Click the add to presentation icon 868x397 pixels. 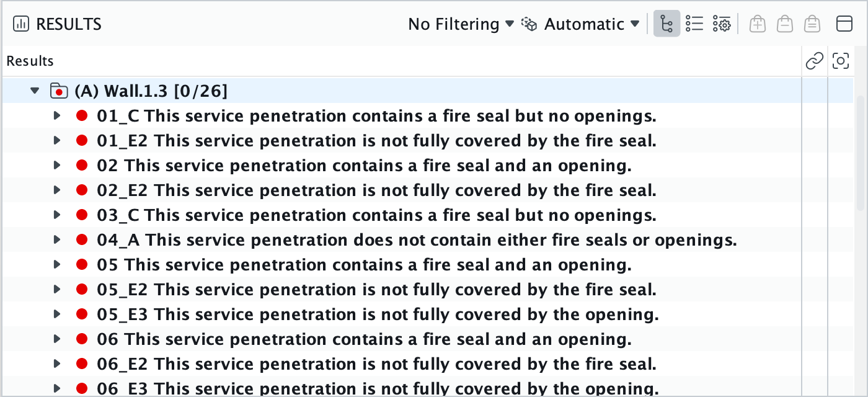[757, 24]
